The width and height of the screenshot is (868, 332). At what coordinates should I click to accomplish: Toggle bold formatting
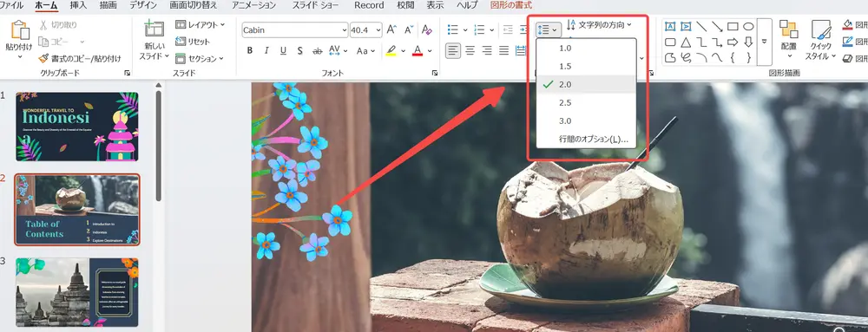(x=250, y=51)
